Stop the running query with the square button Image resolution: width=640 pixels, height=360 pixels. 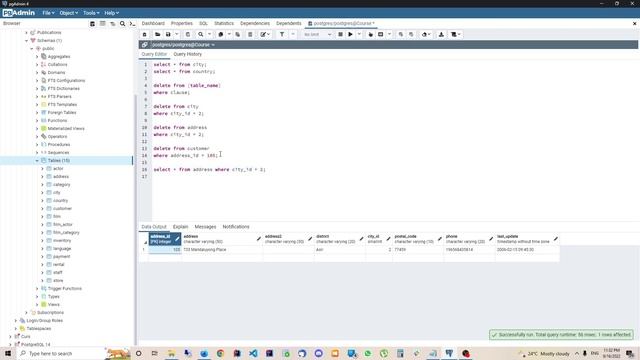(x=340, y=35)
